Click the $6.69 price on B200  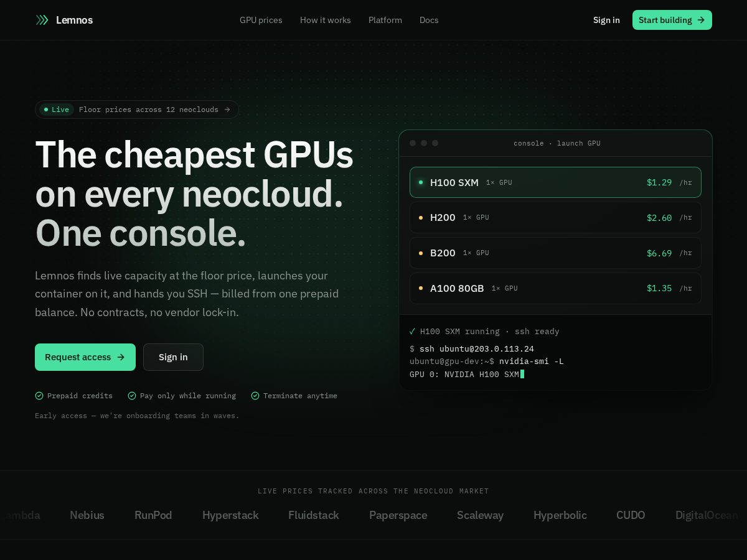(x=659, y=253)
